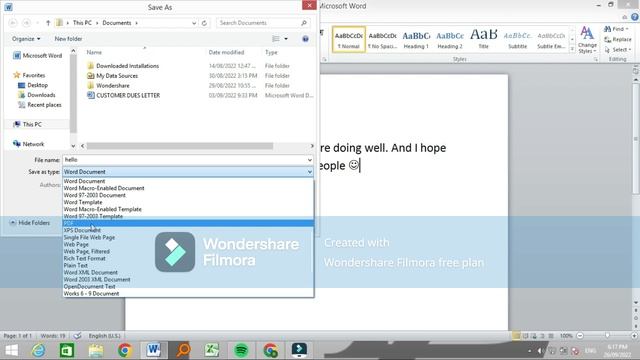The height and width of the screenshot is (360, 640).
Task: Open Wondershare Filmora taskbar icon
Action: [x=299, y=350]
